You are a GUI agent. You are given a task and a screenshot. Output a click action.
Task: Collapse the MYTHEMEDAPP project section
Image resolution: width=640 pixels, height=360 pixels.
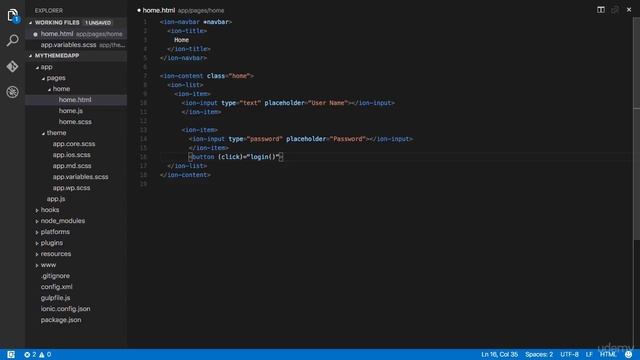[31, 56]
